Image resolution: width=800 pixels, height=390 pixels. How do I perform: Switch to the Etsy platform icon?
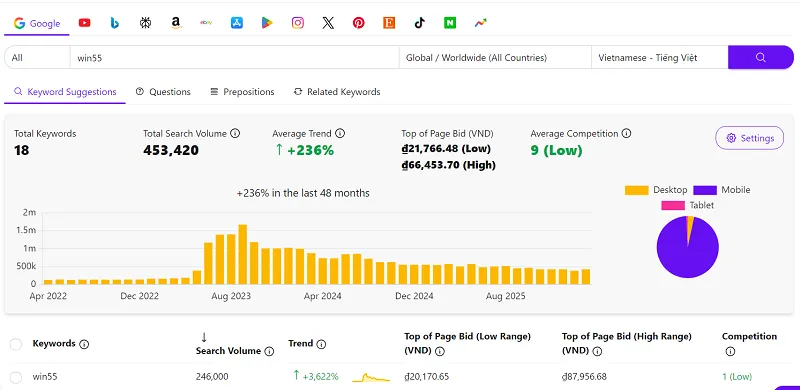click(x=389, y=23)
